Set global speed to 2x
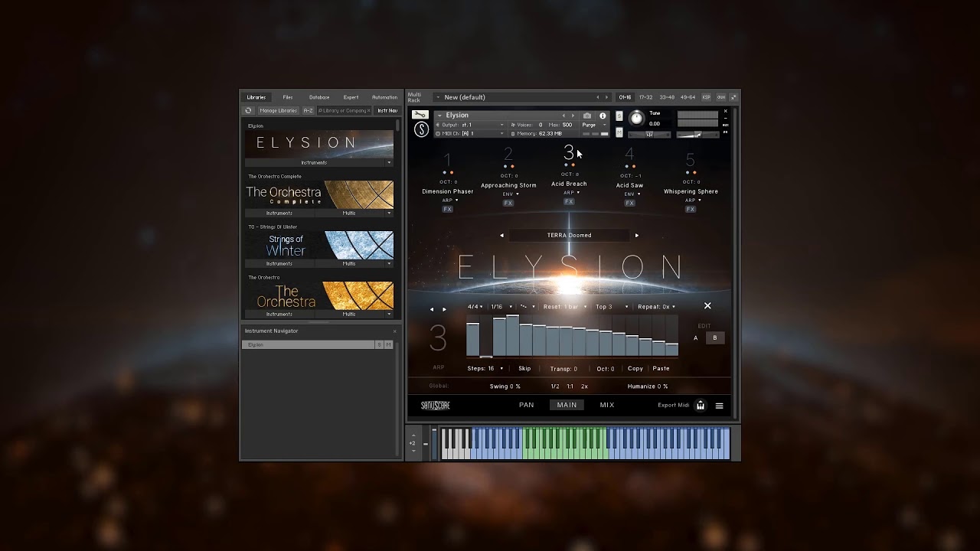This screenshot has height=551, width=980. (584, 387)
